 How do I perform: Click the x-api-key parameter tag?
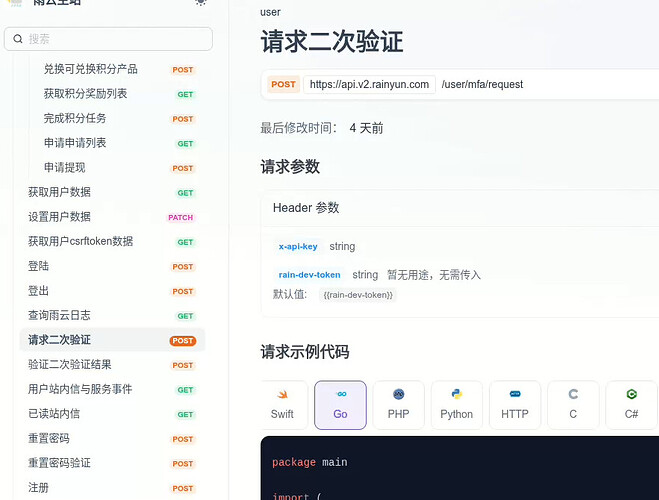298,247
